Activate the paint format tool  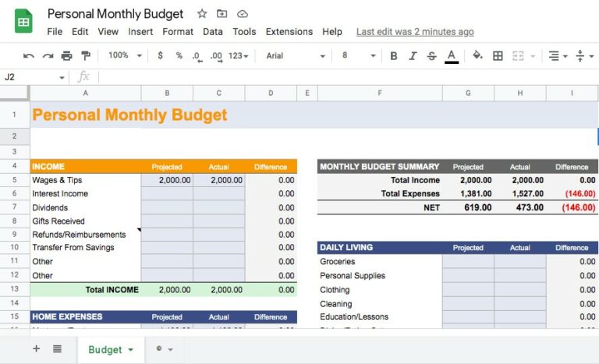86,56
